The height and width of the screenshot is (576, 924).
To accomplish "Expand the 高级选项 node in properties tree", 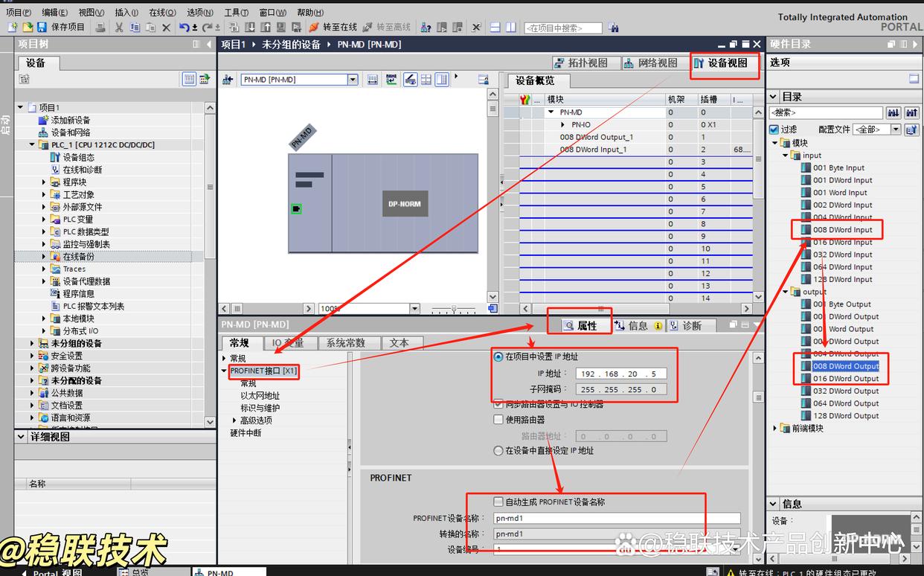I will click(x=234, y=420).
